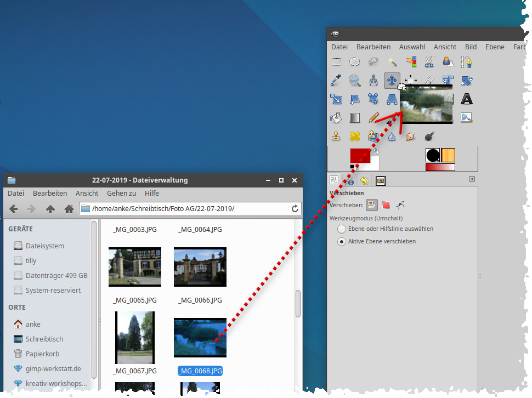This screenshot has height=398, width=532.
Task: Switch to Tool Options tab
Action: coord(334,181)
